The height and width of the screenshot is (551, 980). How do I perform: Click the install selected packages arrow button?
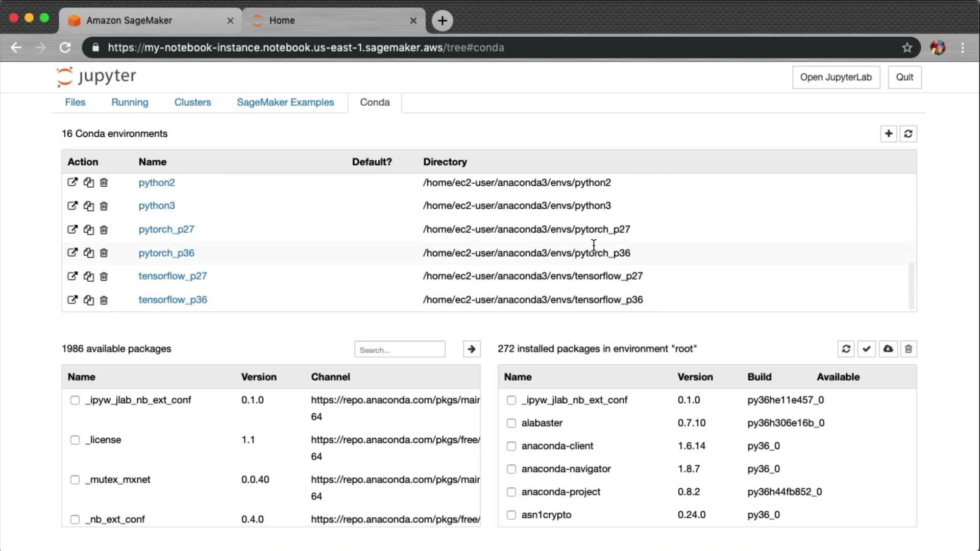coord(471,349)
